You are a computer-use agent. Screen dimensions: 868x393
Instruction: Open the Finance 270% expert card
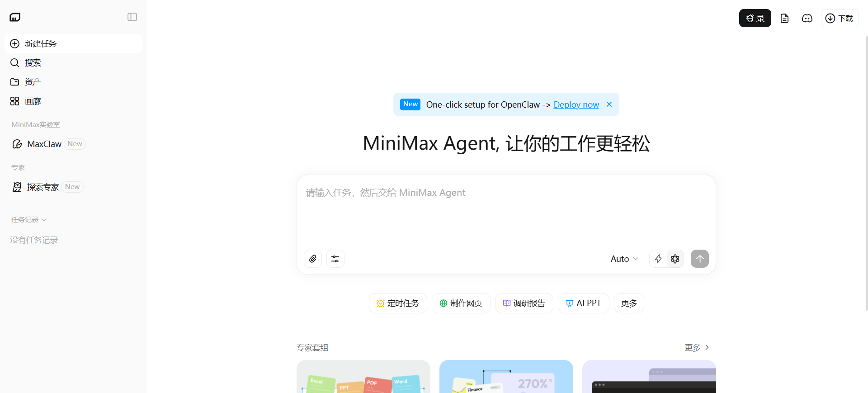tap(506, 376)
